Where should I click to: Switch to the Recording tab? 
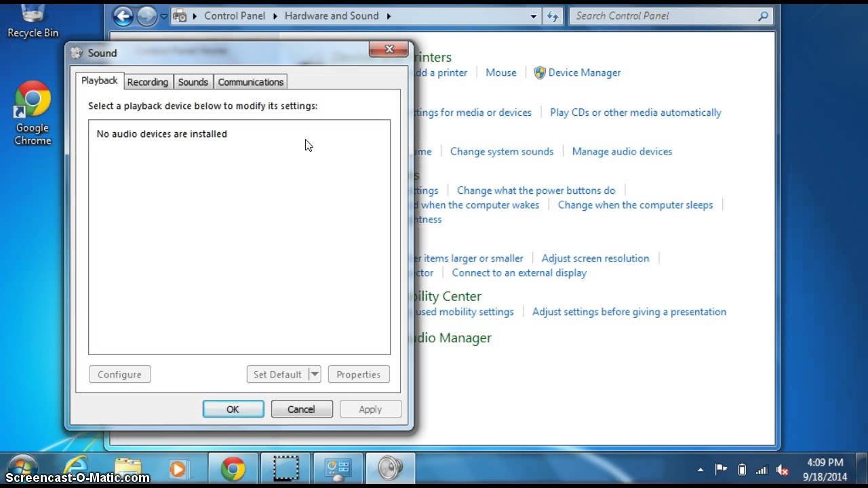(148, 81)
